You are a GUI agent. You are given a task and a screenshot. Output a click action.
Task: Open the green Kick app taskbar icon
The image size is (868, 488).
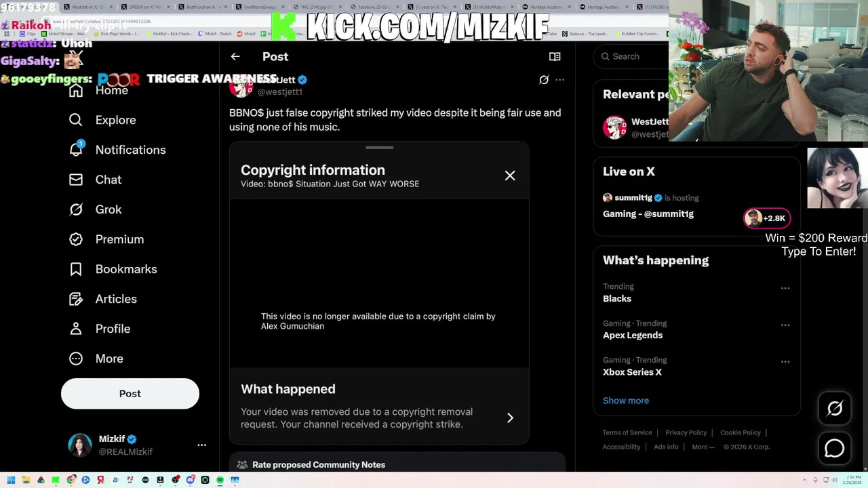click(x=56, y=480)
